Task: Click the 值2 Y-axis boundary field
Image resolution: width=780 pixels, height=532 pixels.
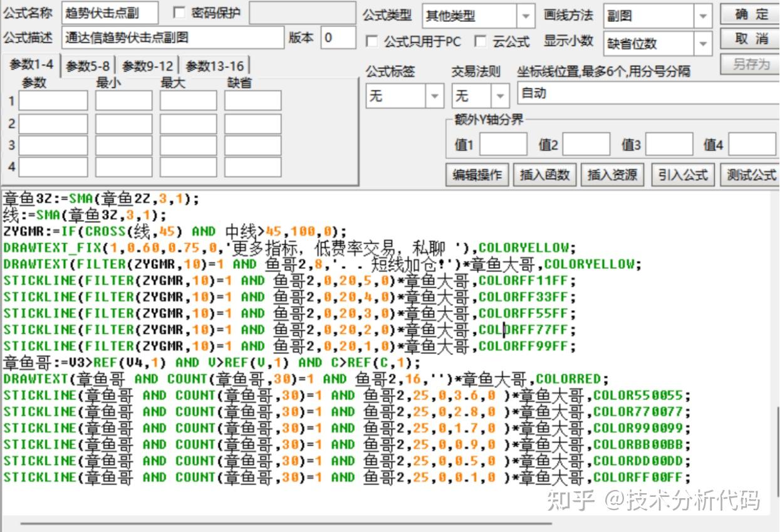Action: [586, 145]
